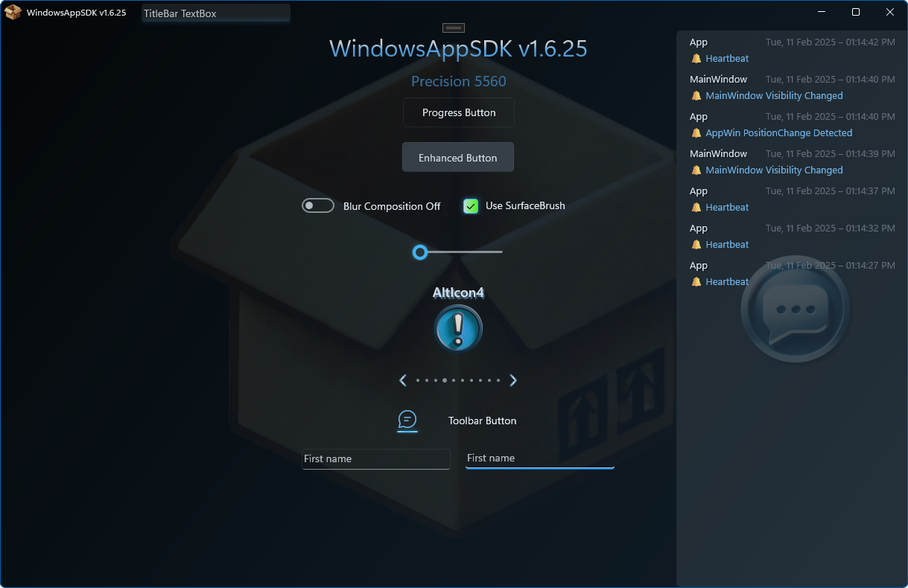Open Heartbeat message from 01:14:42 PM
The height and width of the screenshot is (588, 908).
tap(728, 59)
